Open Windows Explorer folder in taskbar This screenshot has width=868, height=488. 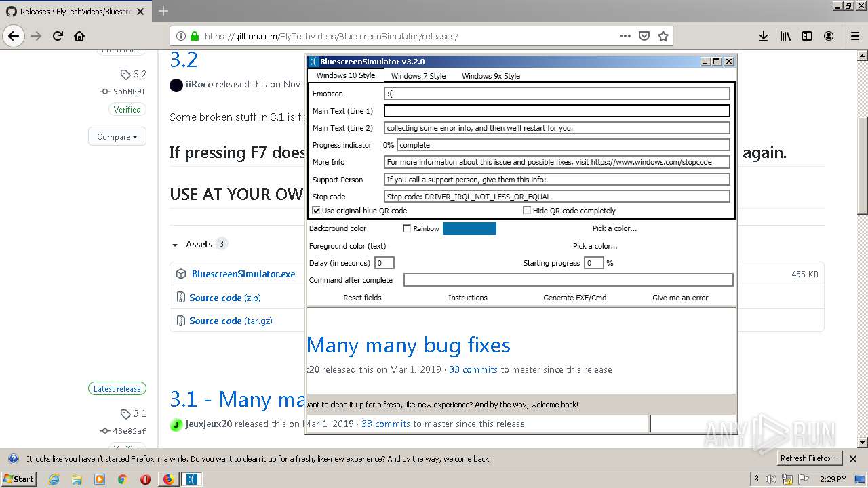pyautogui.click(x=77, y=479)
